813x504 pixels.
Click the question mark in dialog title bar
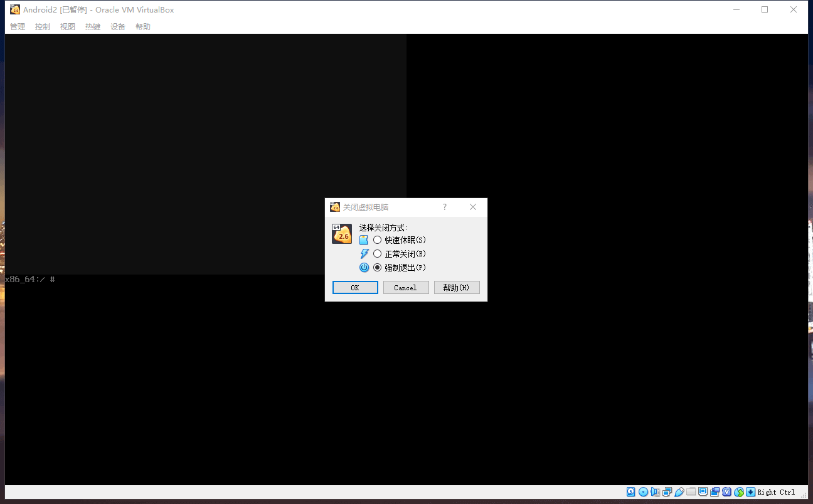tap(445, 207)
